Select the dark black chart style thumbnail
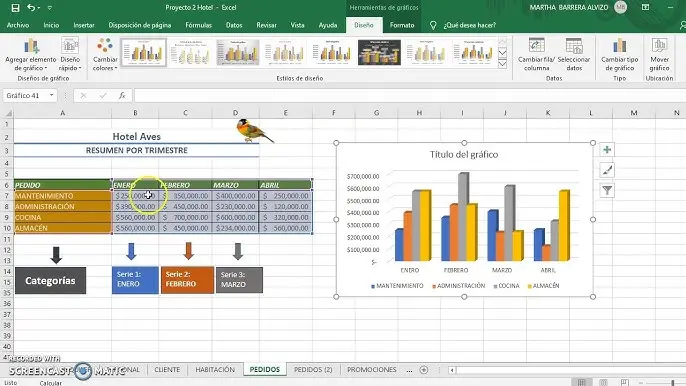This screenshot has height=386, width=686. 379,53
